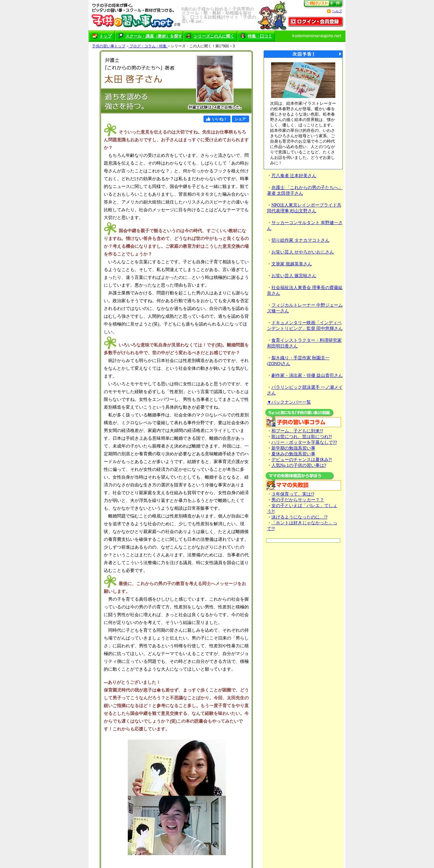Open NPO法人東京レインボープライド 杉山文野さん link
Screen dimensions: 434x868
tap(304, 208)
